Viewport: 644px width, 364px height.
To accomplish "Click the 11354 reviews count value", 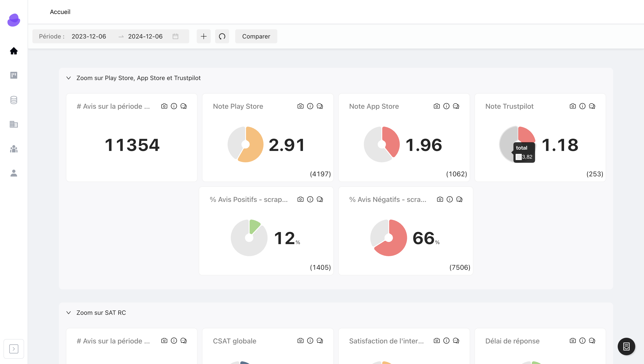I will tap(132, 145).
